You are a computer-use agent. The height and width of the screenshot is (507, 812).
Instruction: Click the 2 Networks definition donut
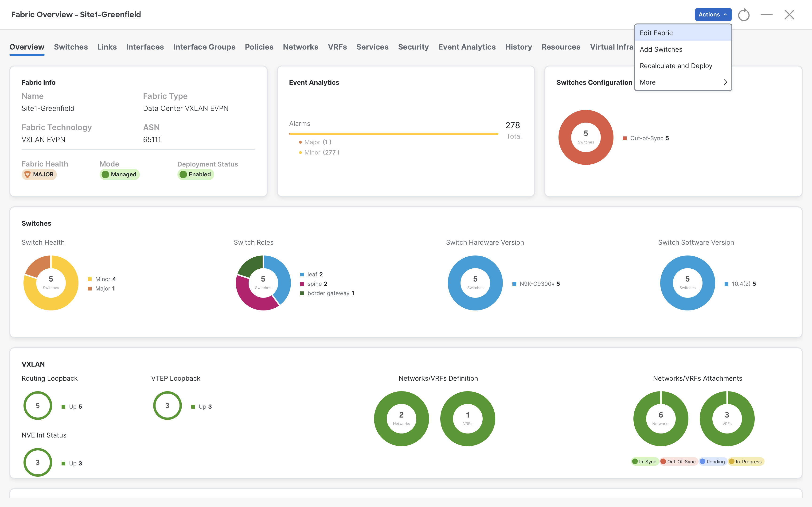402,419
